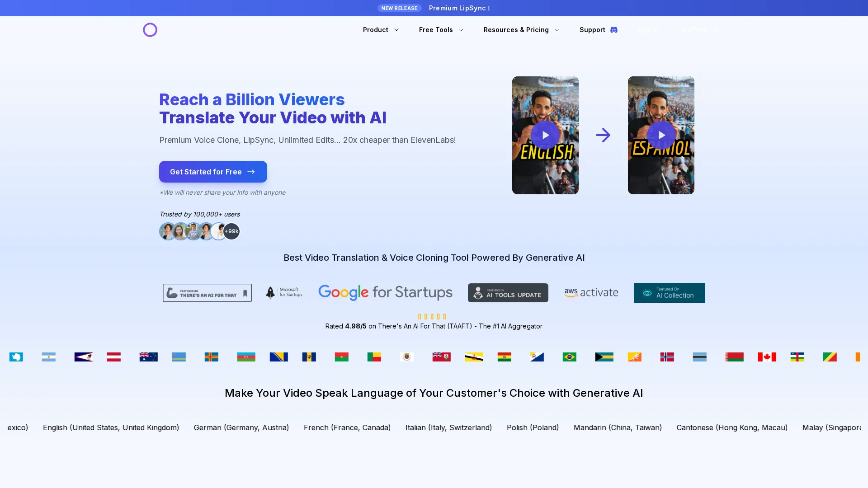868x488 pixels.
Task: Click the AWS Activate logo
Action: 591,293
